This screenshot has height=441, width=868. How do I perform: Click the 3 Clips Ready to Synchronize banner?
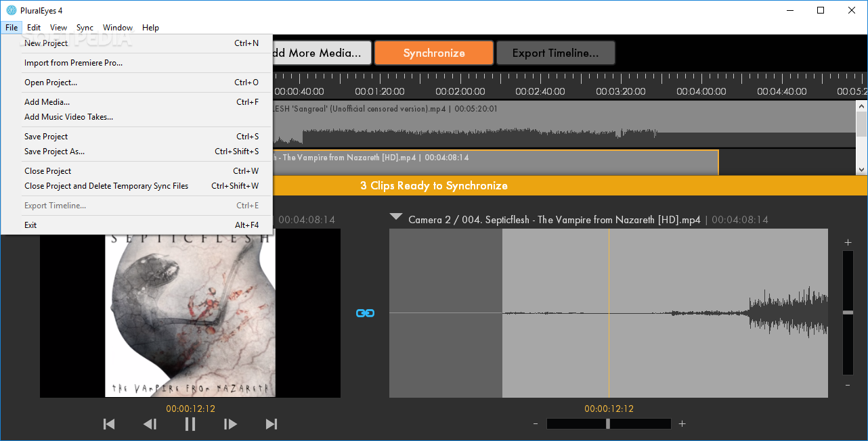click(434, 185)
